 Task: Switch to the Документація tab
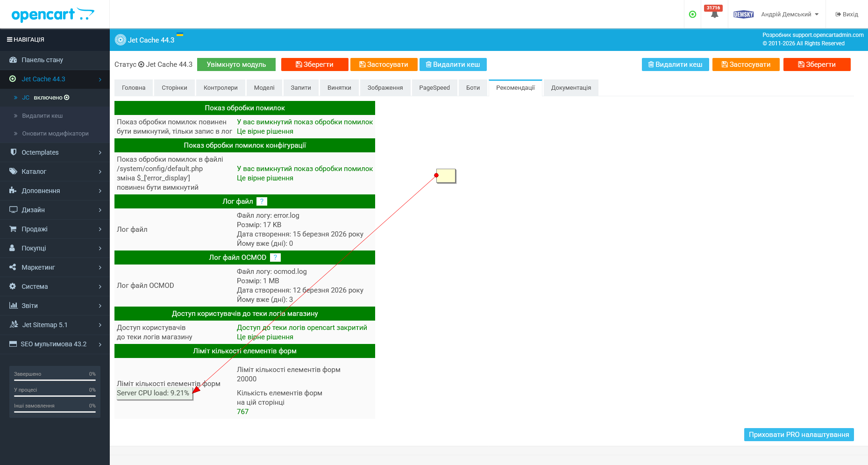(x=571, y=88)
